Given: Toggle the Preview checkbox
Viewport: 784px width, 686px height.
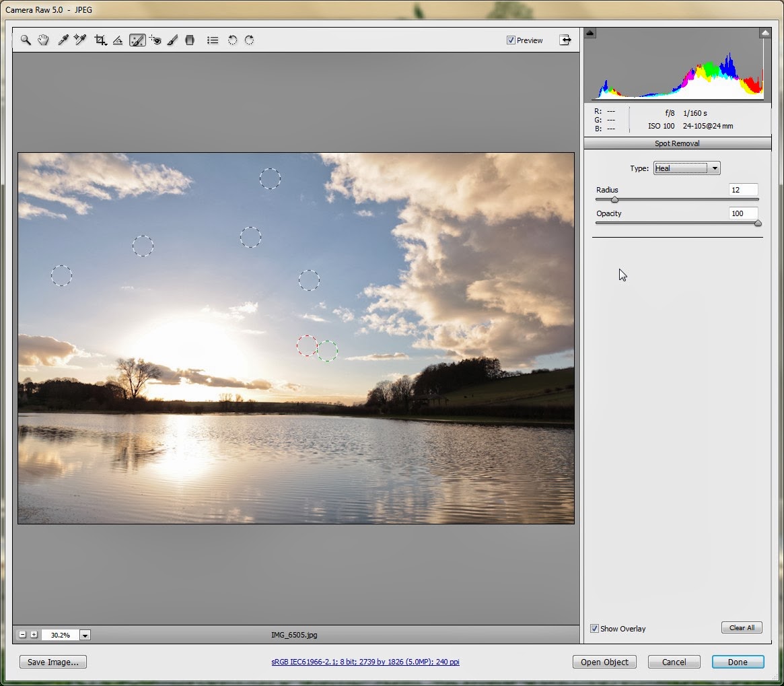Looking at the screenshot, I should click(511, 40).
